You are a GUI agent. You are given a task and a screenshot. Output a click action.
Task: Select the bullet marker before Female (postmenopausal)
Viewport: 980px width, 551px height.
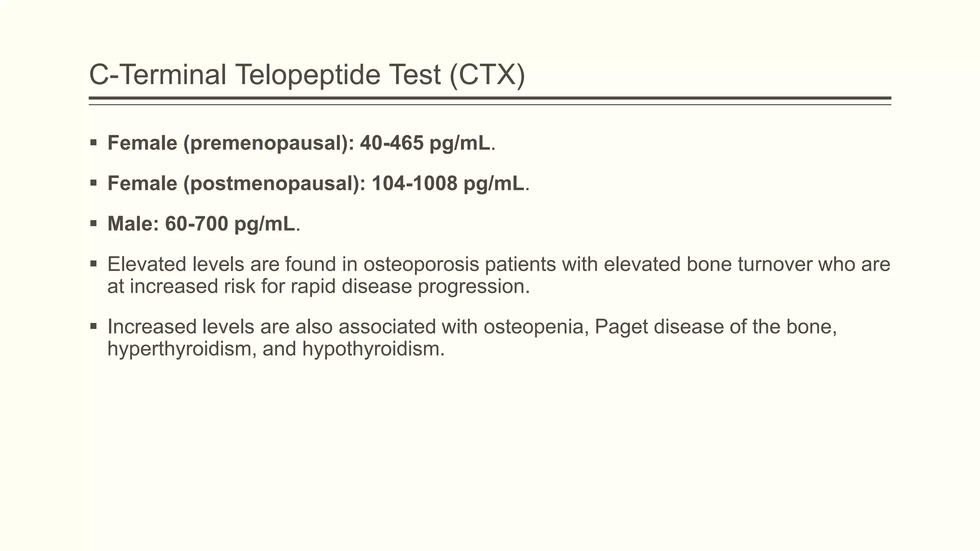coord(93,182)
